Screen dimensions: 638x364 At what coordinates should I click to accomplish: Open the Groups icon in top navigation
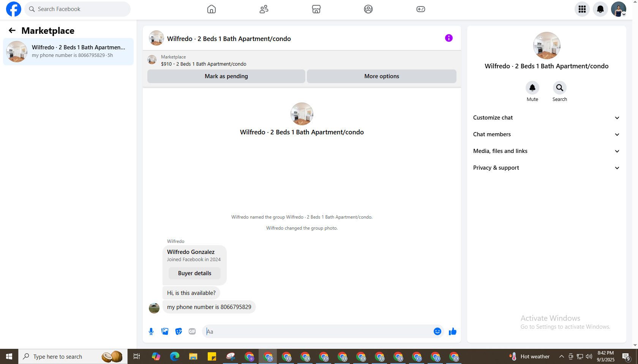[x=368, y=9]
